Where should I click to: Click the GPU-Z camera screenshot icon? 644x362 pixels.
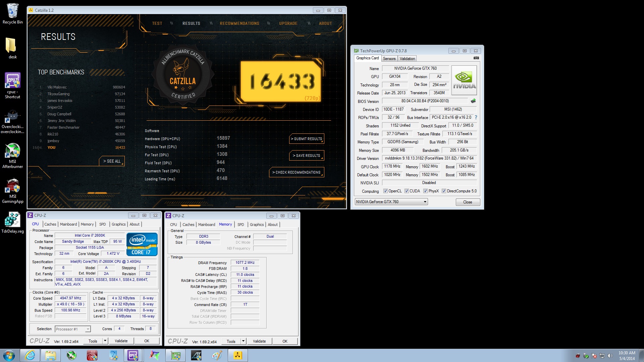pos(476,58)
